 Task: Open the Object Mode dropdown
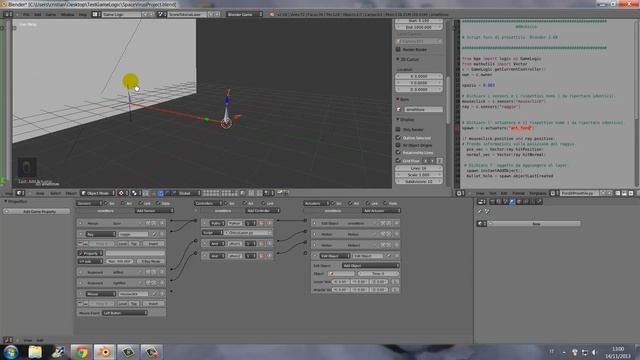pos(98,193)
